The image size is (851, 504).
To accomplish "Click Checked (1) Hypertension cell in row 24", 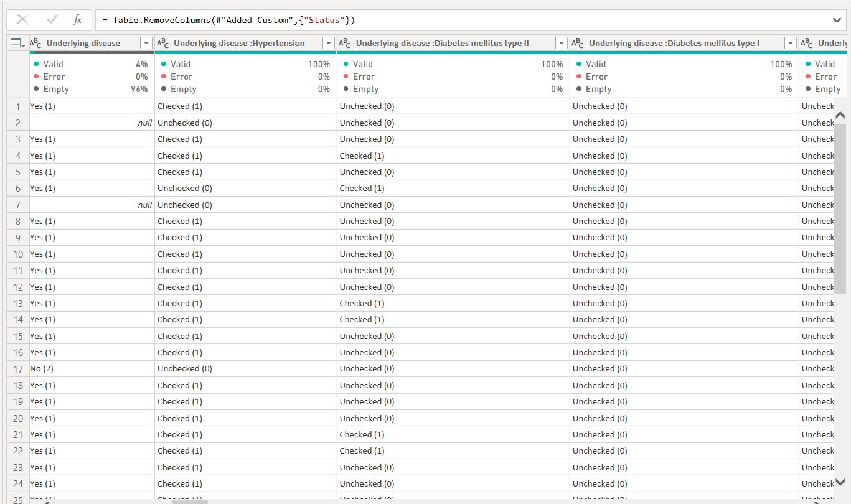I will [246, 483].
